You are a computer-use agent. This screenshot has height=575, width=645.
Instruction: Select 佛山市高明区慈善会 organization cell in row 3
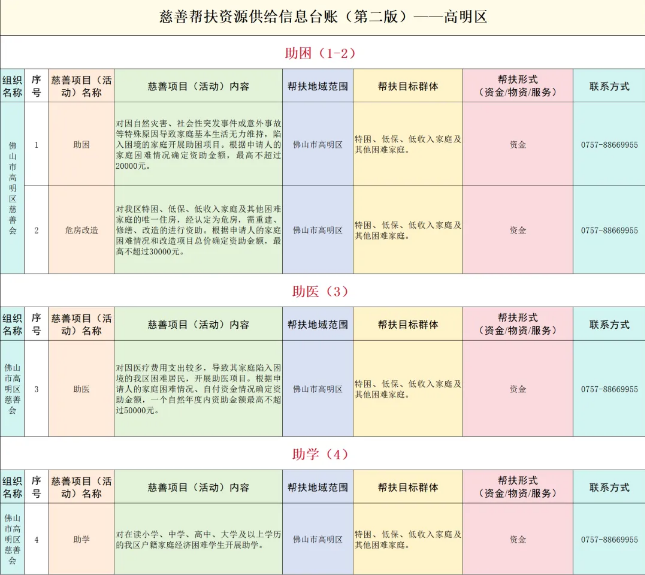pyautogui.click(x=12, y=389)
